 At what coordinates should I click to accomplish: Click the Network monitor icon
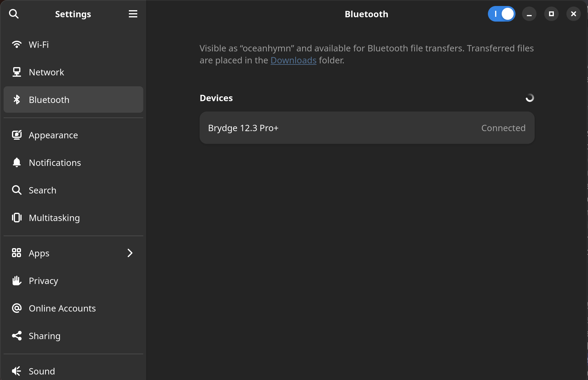coord(17,72)
